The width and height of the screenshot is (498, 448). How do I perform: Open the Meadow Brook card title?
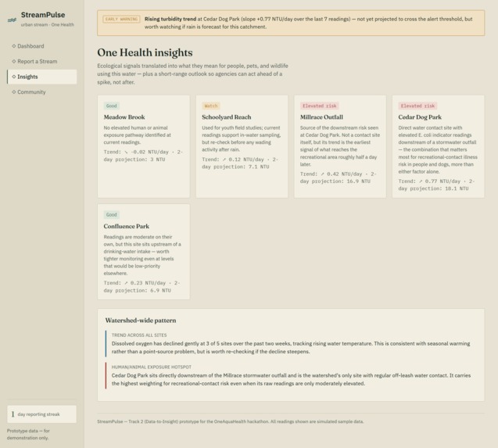click(x=124, y=117)
